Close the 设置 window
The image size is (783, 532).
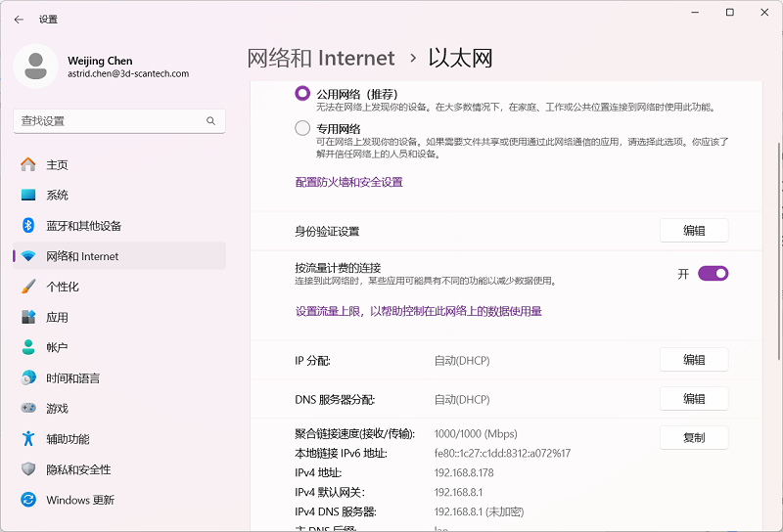[x=764, y=12]
